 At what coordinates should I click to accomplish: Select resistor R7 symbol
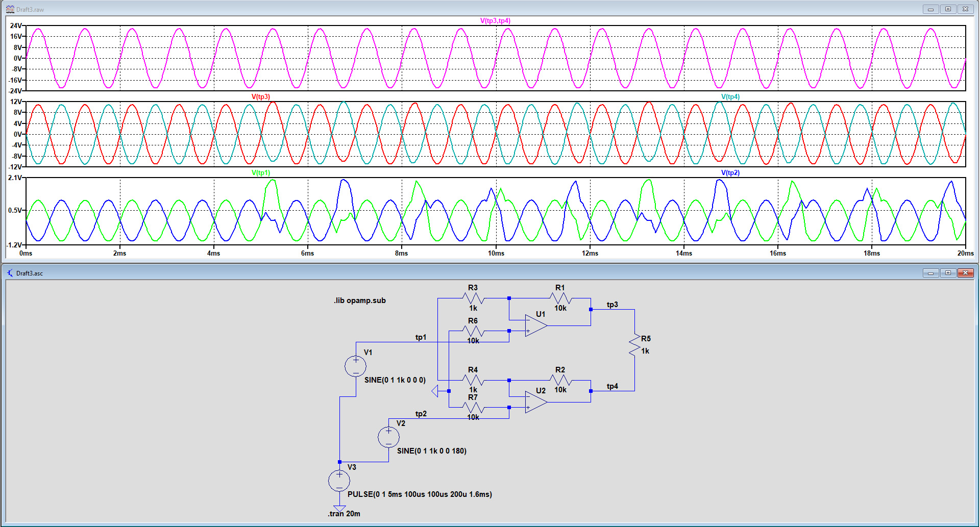tap(473, 407)
